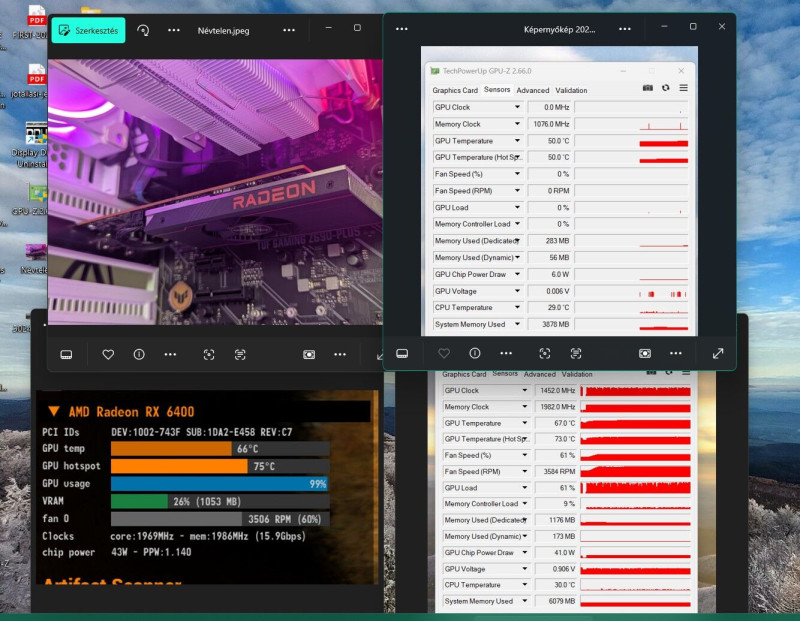Open the GPU Chip Power Draw dropdown showing 6.0 W

[x=517, y=275]
